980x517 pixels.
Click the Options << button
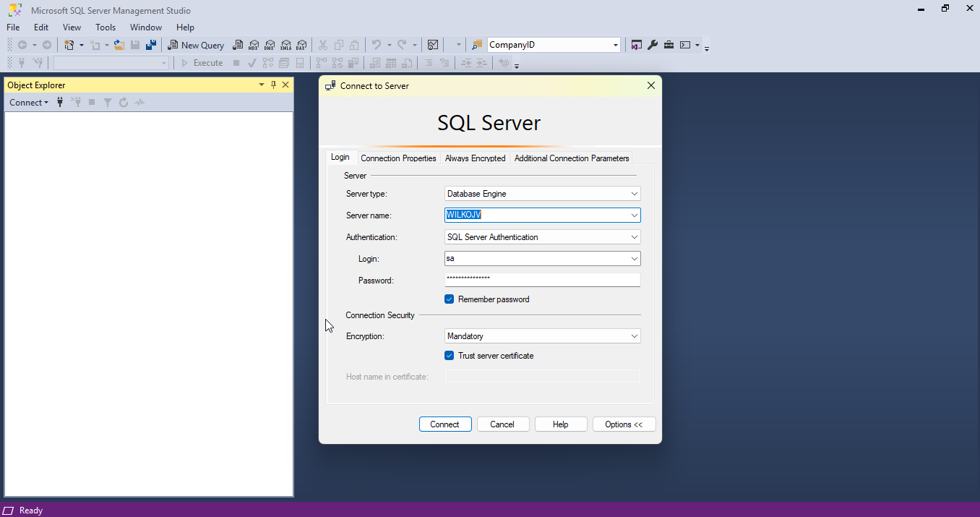point(624,424)
